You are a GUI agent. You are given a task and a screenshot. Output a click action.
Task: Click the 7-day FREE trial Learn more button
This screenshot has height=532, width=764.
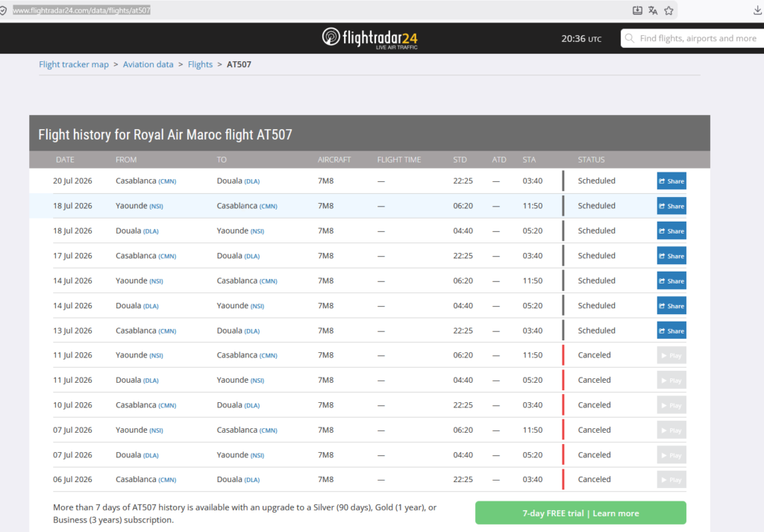(580, 513)
